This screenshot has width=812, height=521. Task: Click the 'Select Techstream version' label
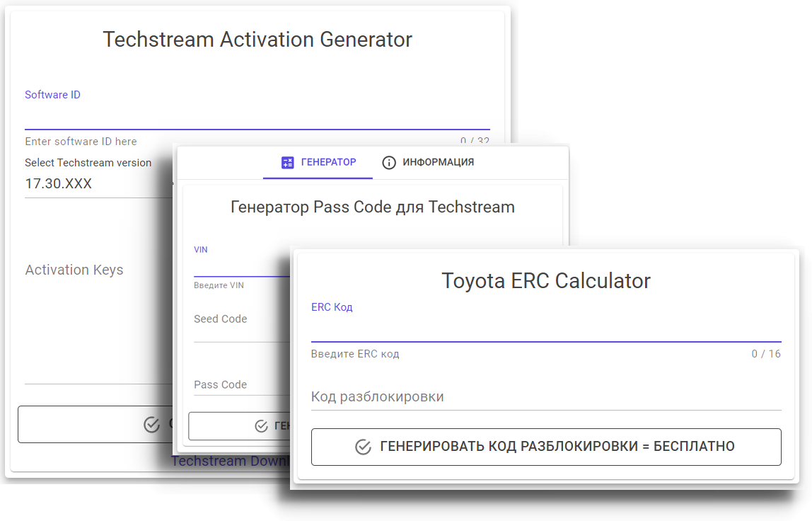88,163
